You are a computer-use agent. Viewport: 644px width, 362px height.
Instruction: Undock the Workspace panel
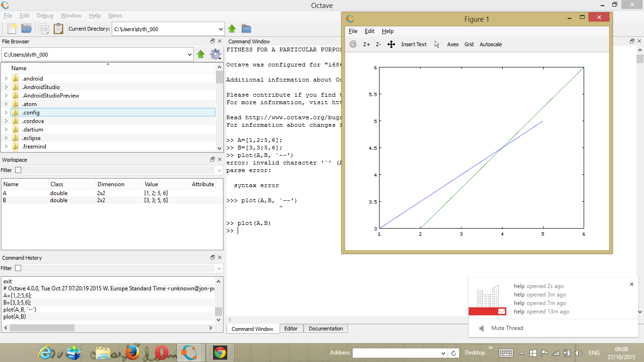coord(213,160)
